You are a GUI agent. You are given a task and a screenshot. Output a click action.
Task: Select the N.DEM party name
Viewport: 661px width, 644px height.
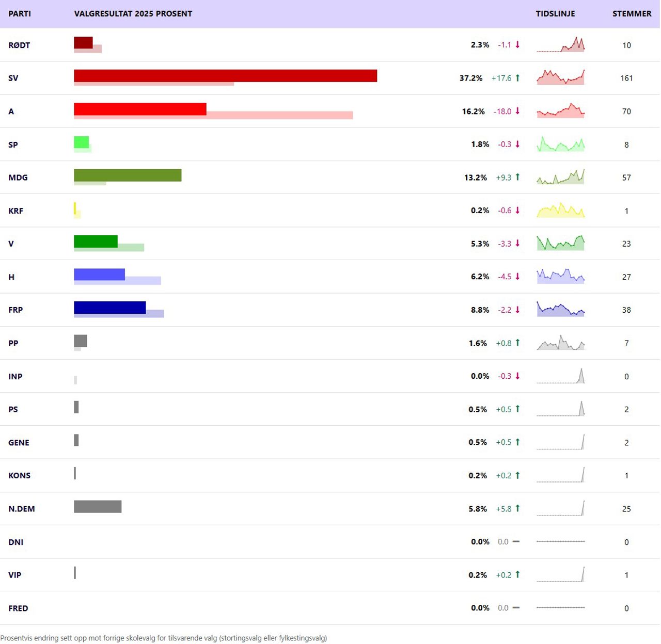click(22, 509)
